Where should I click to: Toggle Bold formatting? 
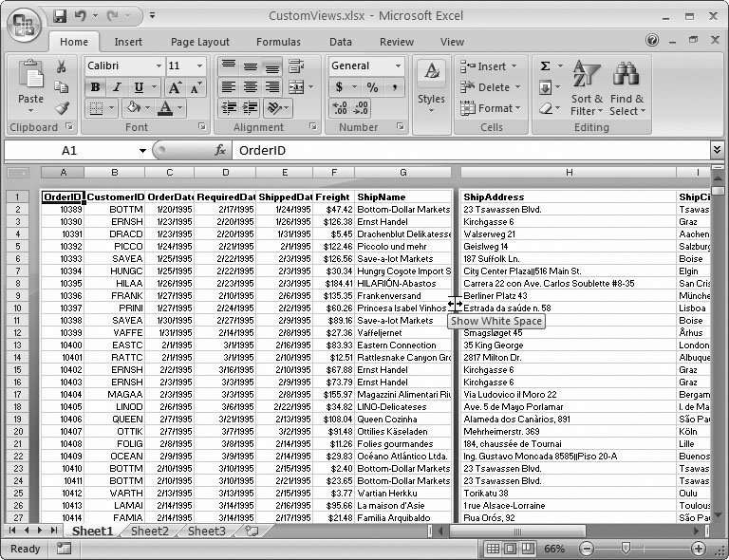point(95,87)
